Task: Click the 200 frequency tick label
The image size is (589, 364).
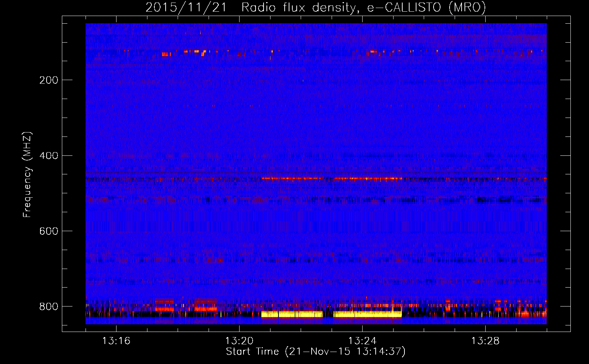Action: pos(48,80)
